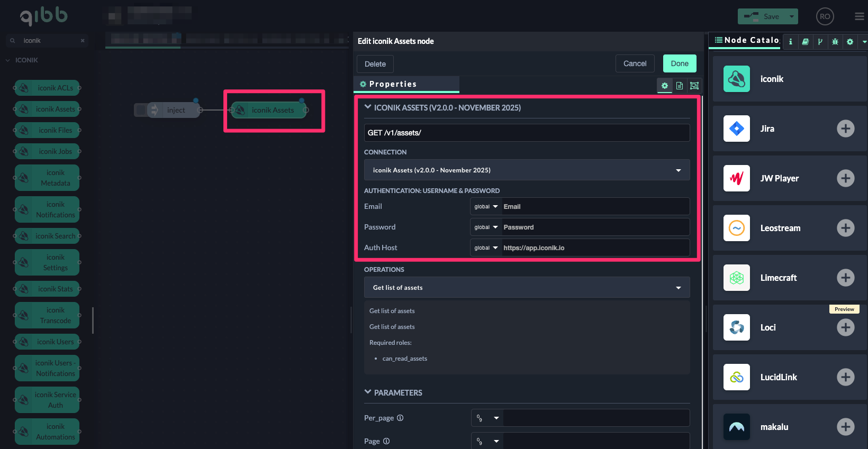Change Email field type from global
This screenshot has height=449, width=868.
486,207
